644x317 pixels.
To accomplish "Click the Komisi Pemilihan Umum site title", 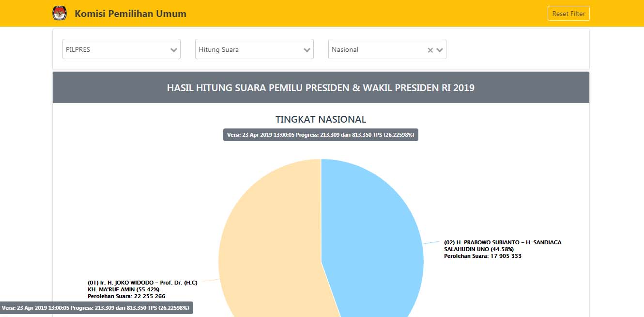I will tap(130, 14).
